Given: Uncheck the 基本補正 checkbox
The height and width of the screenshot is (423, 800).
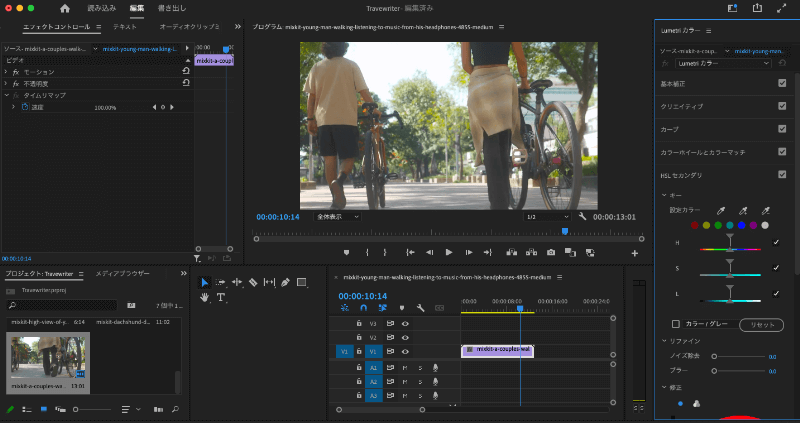Looking at the screenshot, I should [x=782, y=83].
